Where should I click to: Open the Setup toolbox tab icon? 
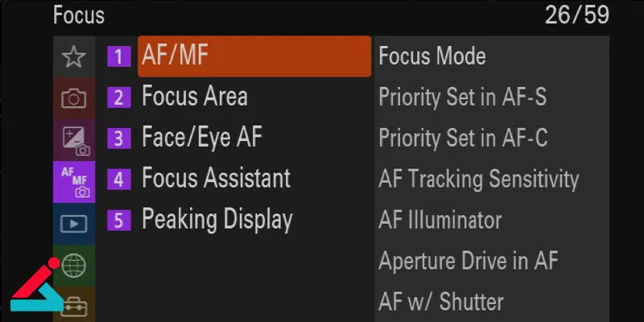pos(74,306)
